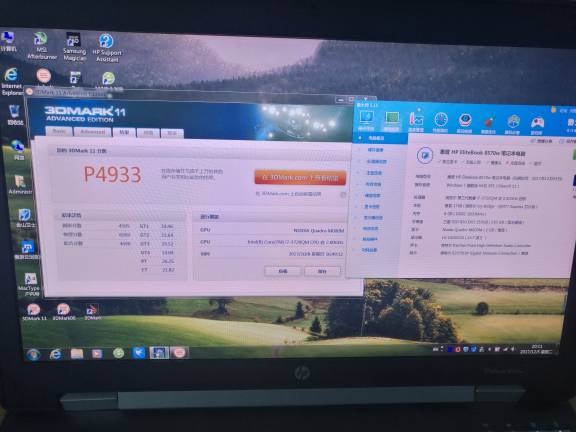Switch to the 3DMark taskbar button
The height and width of the screenshot is (432, 576).
(179, 353)
